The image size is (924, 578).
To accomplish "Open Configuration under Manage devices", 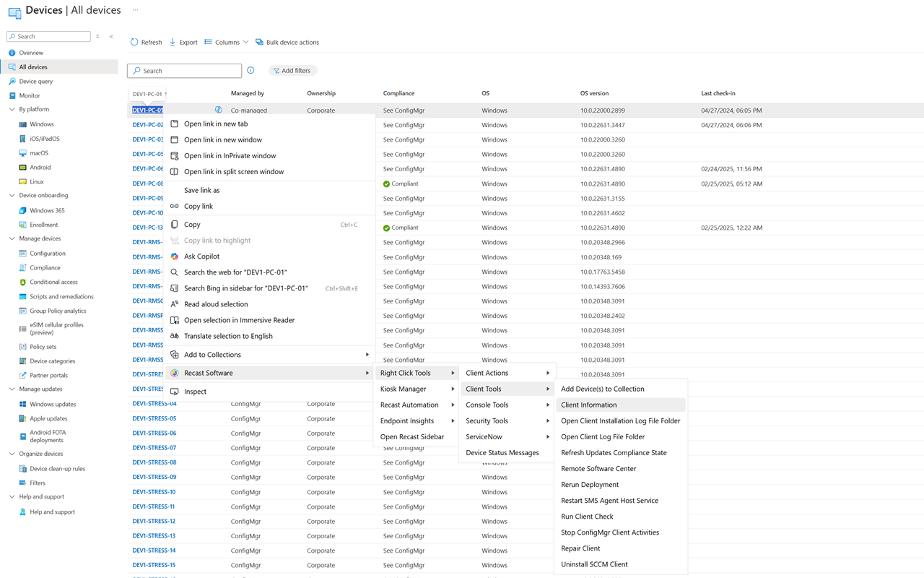I will click(47, 254).
